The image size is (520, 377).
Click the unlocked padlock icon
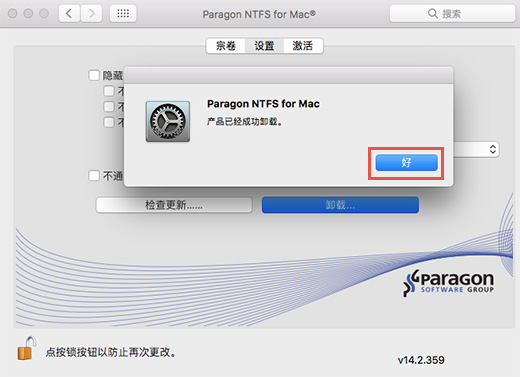pos(27,348)
